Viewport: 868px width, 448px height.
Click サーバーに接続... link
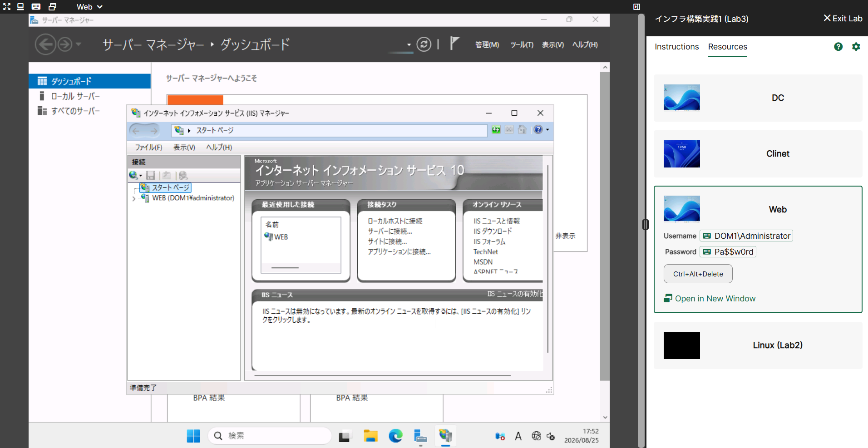(390, 231)
